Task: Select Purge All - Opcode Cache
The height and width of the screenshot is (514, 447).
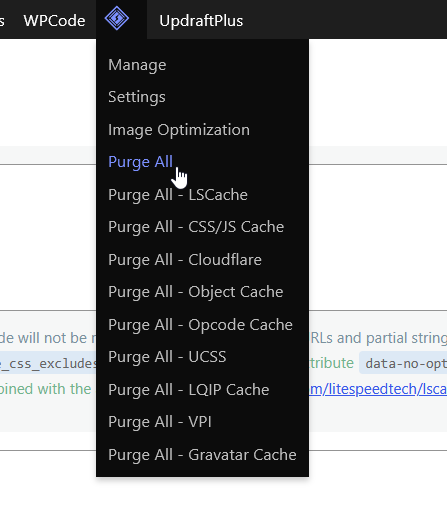Action: [x=200, y=325]
